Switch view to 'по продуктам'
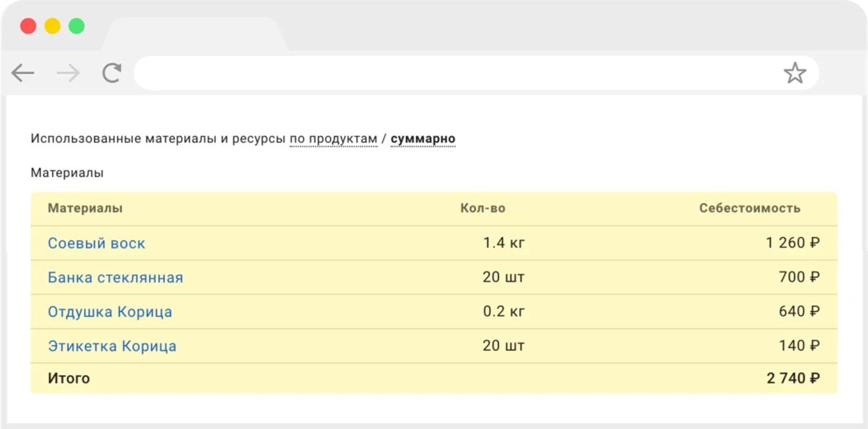This screenshot has width=868, height=429. 334,139
